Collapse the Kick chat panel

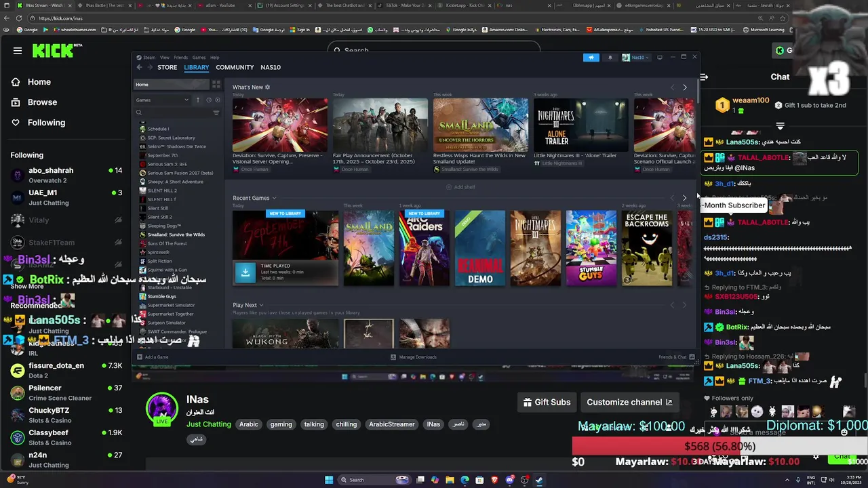point(704,77)
